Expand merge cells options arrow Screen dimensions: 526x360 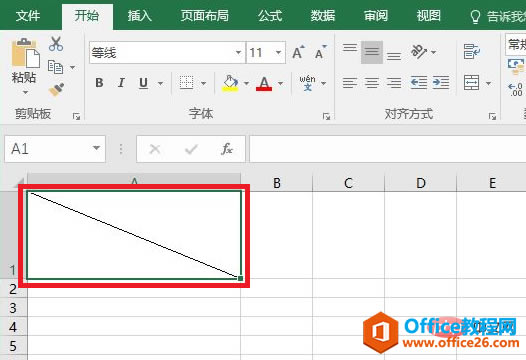click(x=488, y=83)
